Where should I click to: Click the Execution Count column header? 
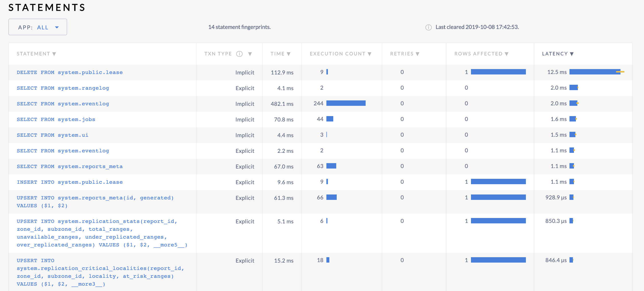coord(337,54)
